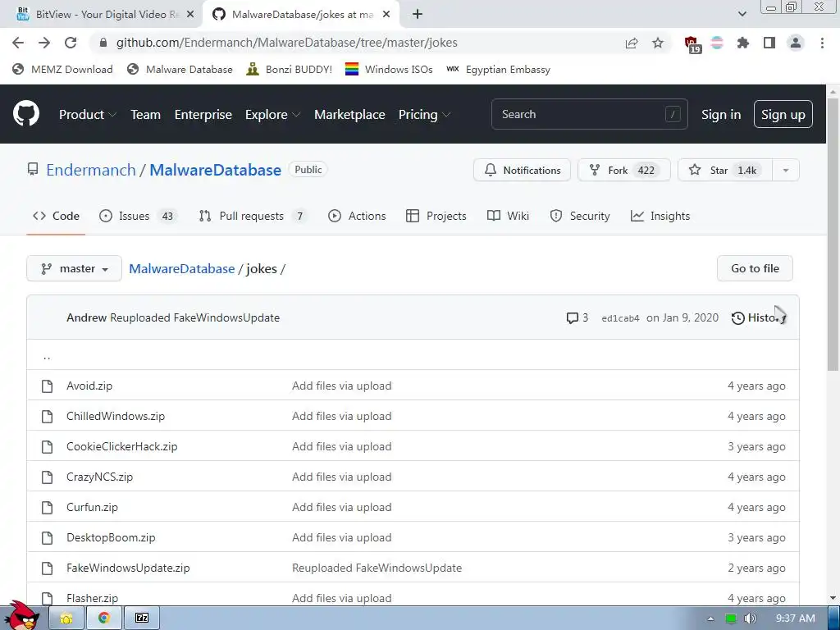Screen dimensions: 840x630
Task: Open the Enterprise menu item
Action: pos(203,115)
